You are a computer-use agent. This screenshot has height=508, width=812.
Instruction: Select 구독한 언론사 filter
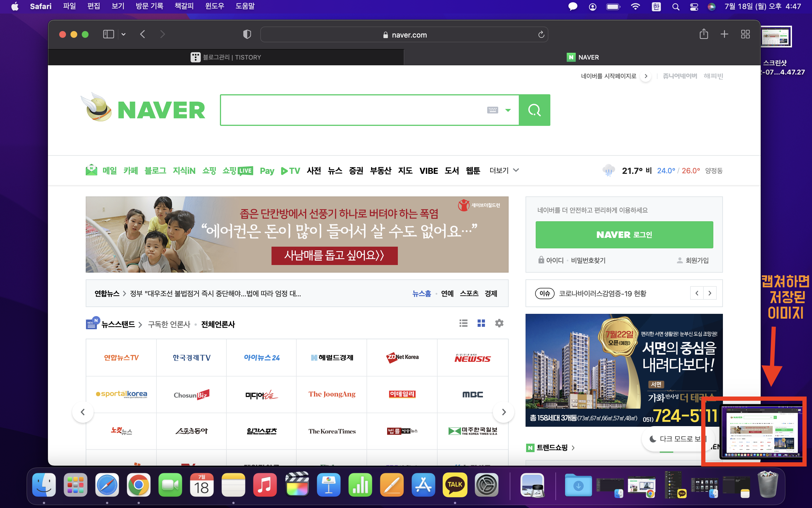coord(169,324)
